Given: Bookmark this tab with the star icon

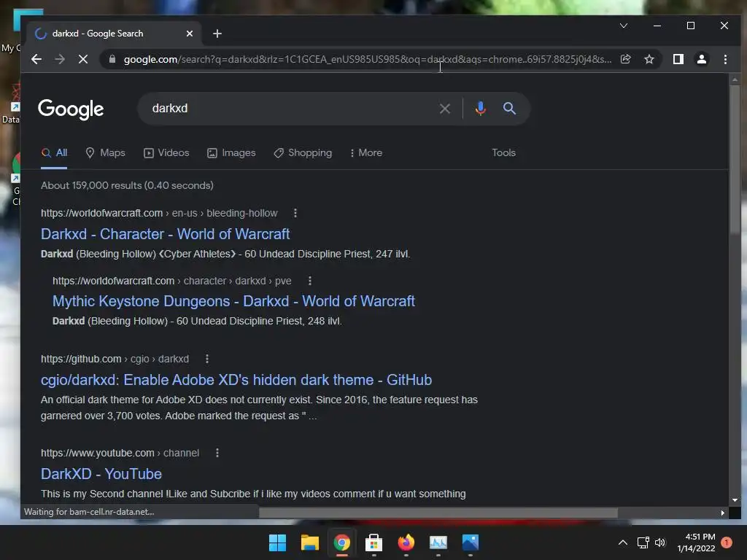Looking at the screenshot, I should click(x=649, y=59).
